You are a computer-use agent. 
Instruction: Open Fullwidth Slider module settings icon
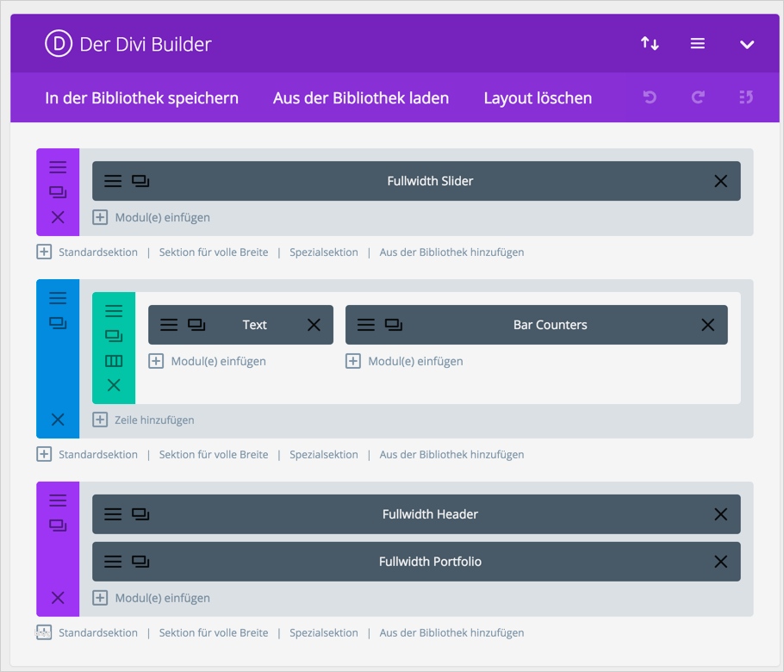113,181
